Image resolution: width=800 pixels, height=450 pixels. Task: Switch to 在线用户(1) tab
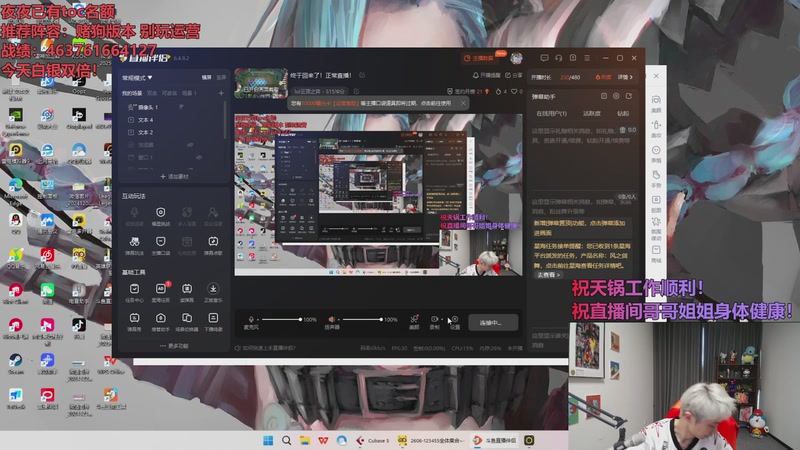[552, 113]
